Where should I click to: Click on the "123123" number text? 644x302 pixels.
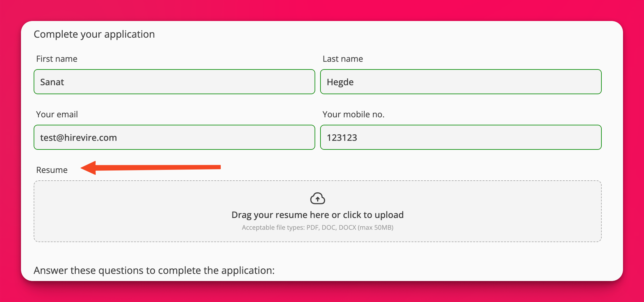[x=342, y=137]
